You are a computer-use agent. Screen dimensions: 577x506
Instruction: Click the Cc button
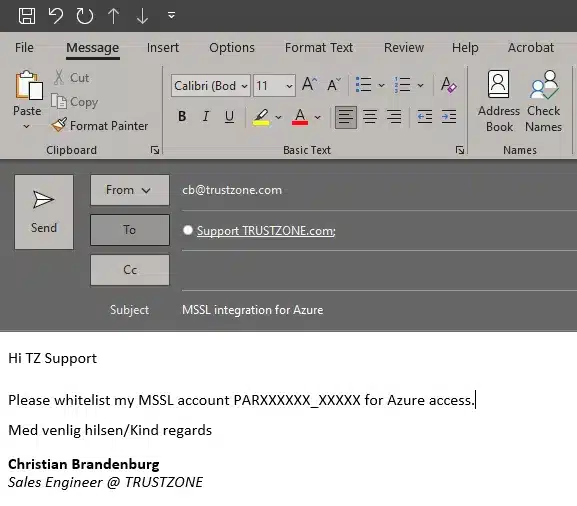point(130,270)
